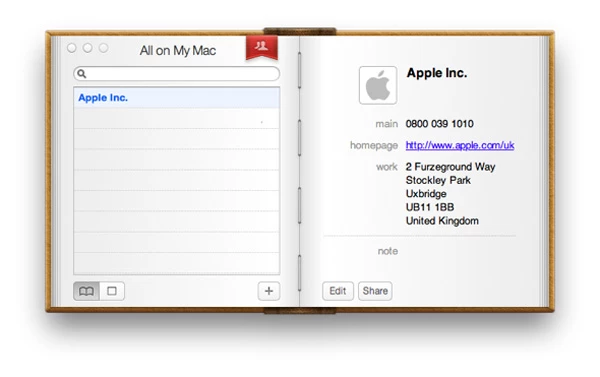
Task: Click the '2 Furzeground Way' address line
Action: click(x=450, y=167)
